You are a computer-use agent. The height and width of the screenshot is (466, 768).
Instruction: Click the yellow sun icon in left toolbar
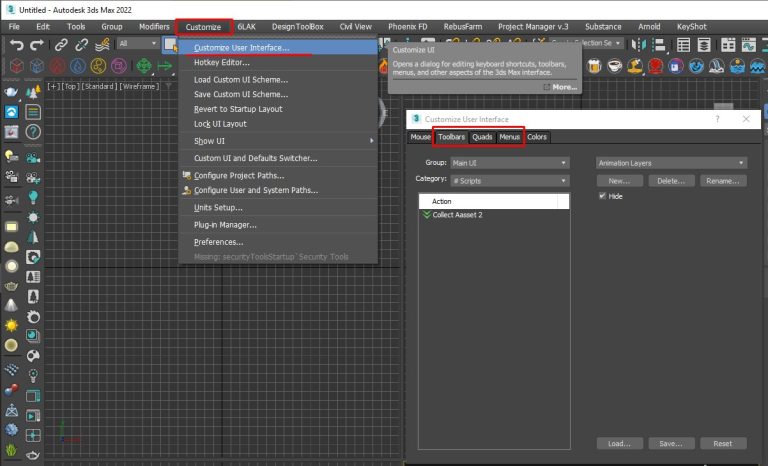(11, 325)
